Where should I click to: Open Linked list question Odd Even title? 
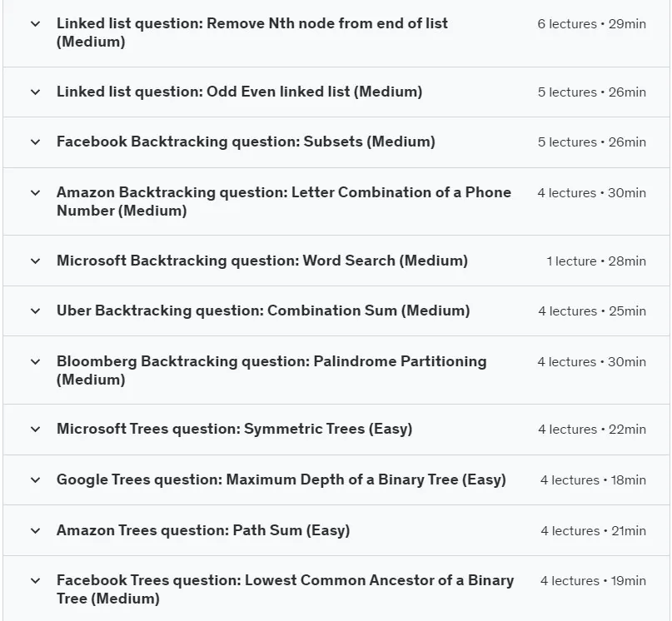point(239,92)
